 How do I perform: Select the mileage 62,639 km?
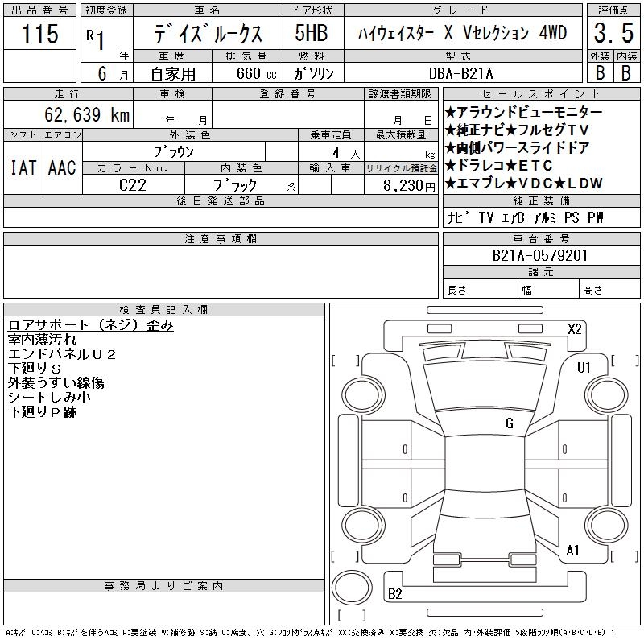click(87, 114)
